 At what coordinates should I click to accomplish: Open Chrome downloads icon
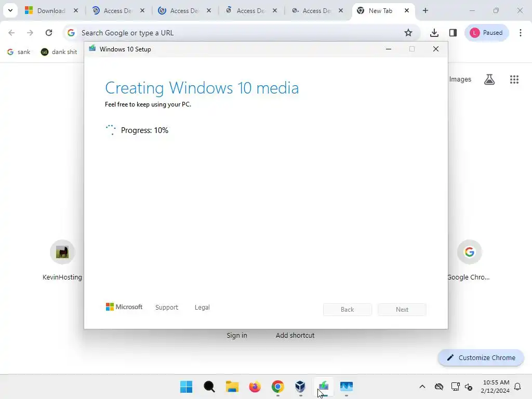coord(434,33)
